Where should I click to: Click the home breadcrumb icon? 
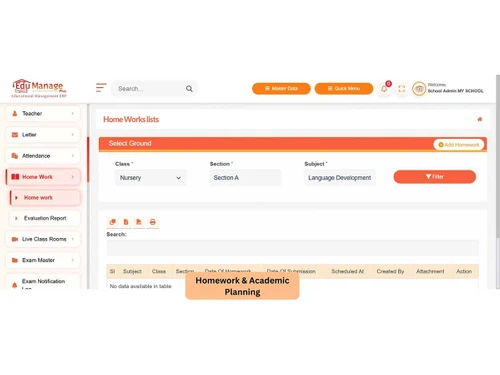480,119
